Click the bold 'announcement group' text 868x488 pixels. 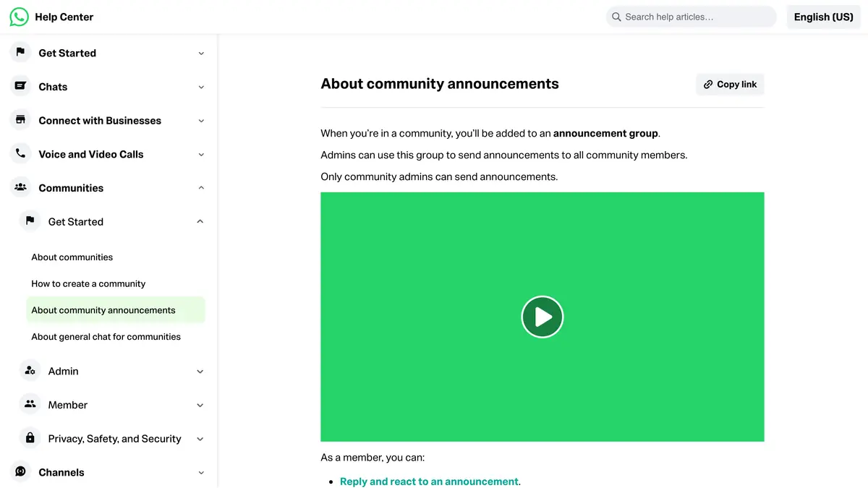click(x=605, y=133)
